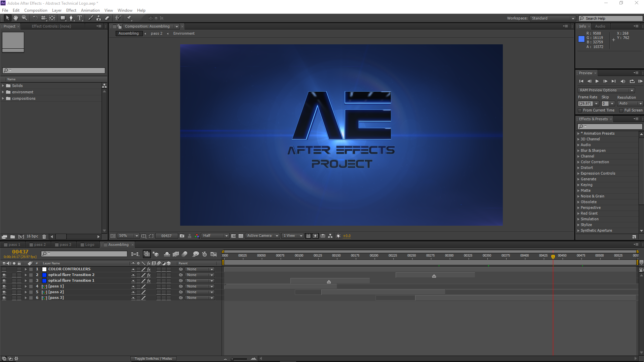Image resolution: width=644 pixels, height=362 pixels.
Task: Click the COLOR CONTROLLERS layer color swatch
Action: click(44, 269)
